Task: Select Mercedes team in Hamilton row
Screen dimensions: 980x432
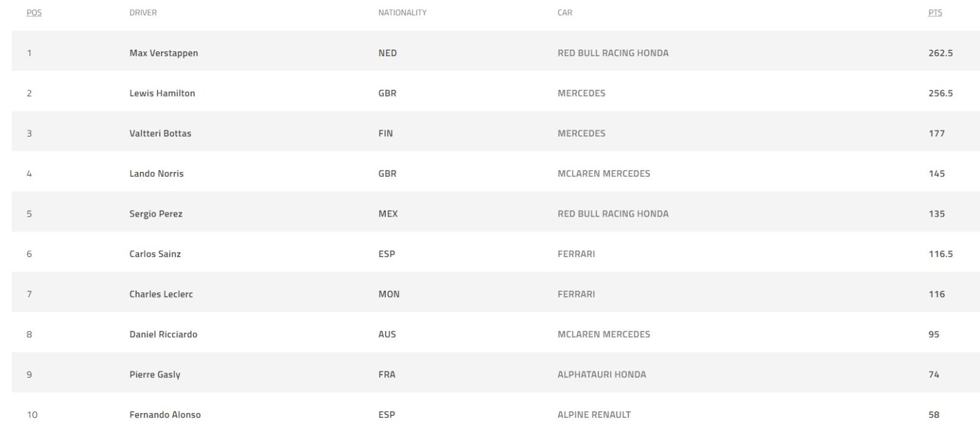Action: point(581,94)
